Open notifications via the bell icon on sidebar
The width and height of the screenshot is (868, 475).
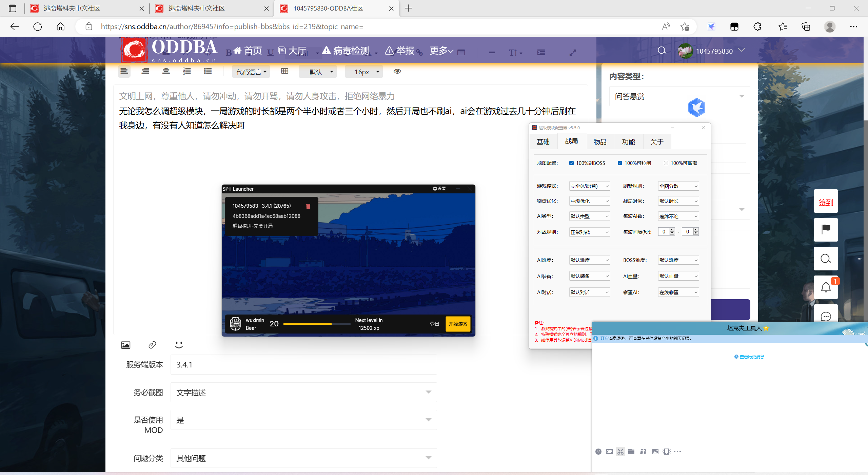tap(826, 287)
